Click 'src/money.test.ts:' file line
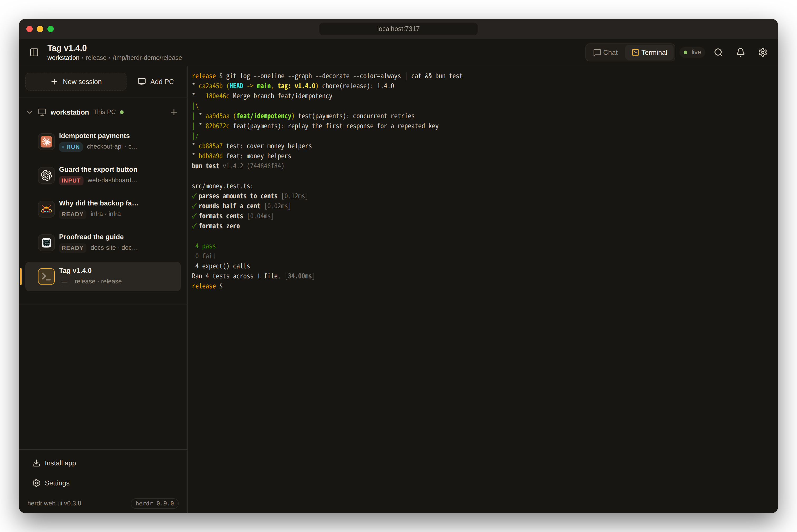Screen dimensions: 797x532 (x=222, y=186)
